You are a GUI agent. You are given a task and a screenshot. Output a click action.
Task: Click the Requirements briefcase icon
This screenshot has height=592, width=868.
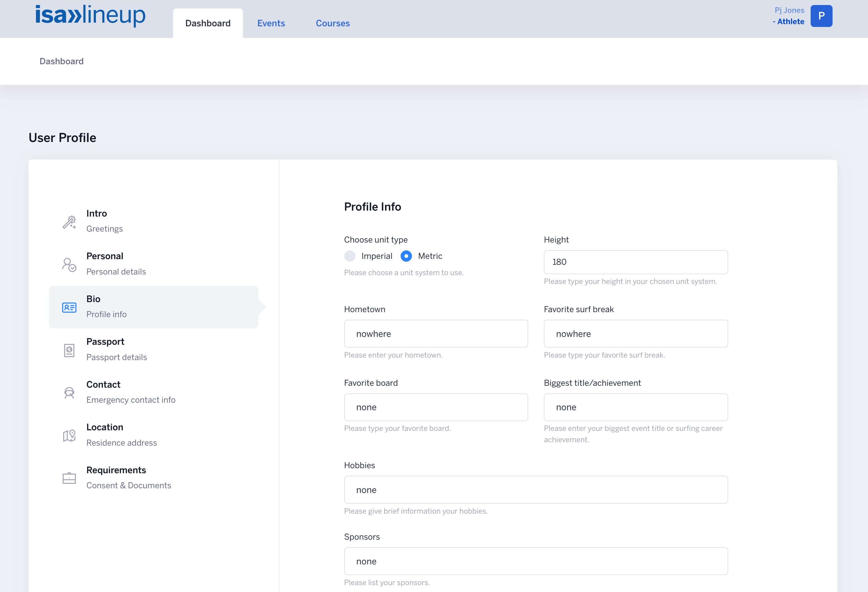tap(69, 478)
